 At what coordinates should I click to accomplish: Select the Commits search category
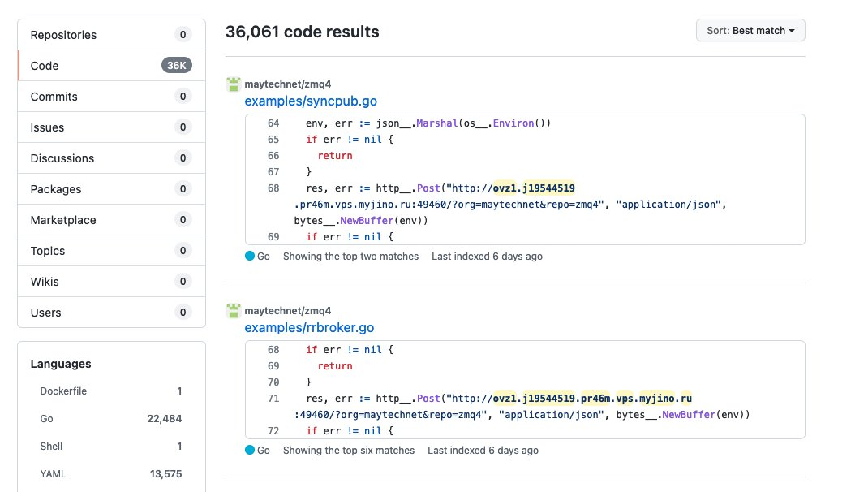click(54, 96)
